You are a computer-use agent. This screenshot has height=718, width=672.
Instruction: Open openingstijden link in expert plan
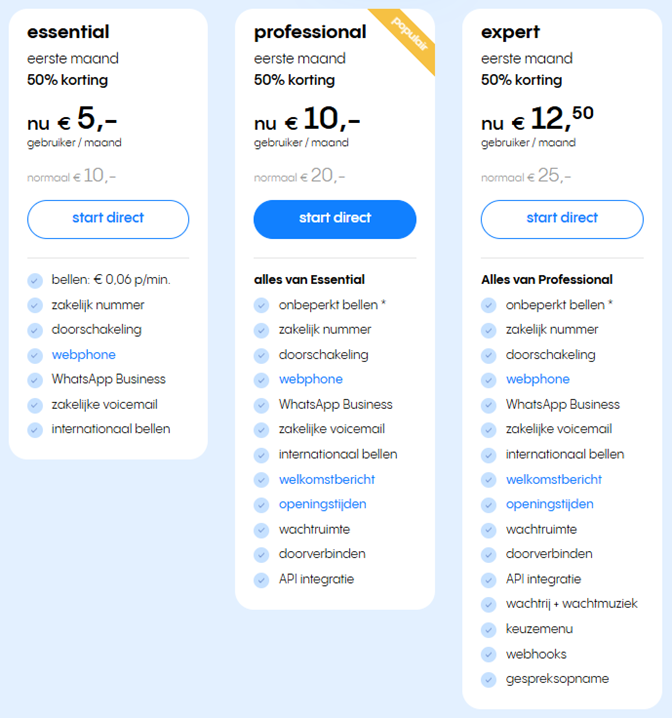pyautogui.click(x=550, y=504)
